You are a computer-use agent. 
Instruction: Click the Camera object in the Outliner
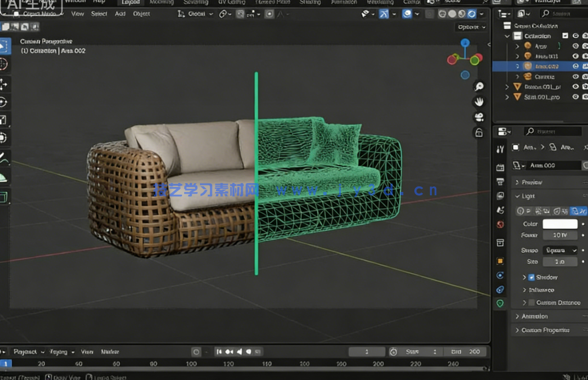[x=546, y=77]
